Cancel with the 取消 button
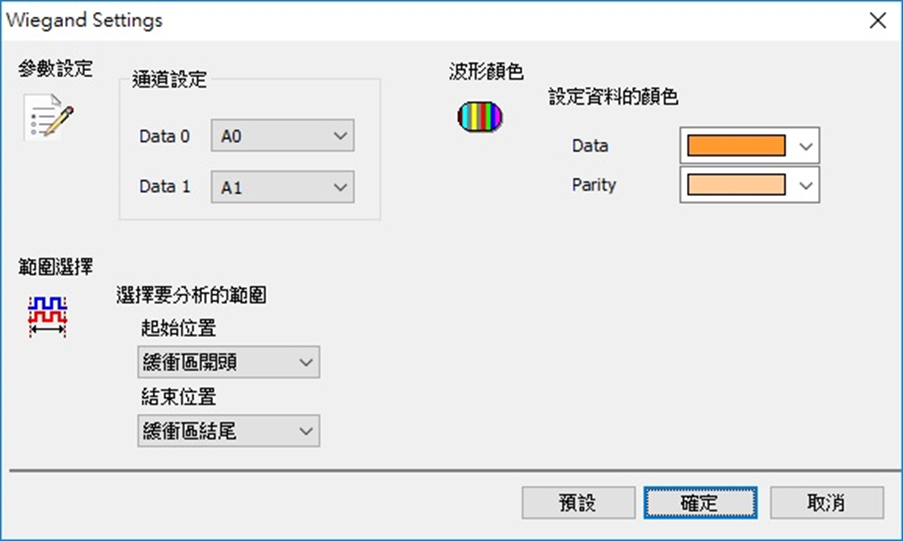 click(826, 502)
